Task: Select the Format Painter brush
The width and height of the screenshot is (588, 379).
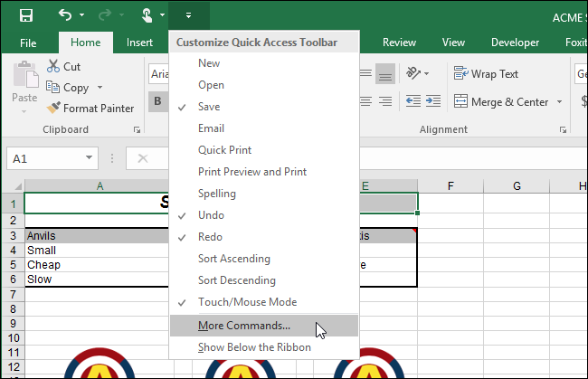Action: tap(90, 109)
